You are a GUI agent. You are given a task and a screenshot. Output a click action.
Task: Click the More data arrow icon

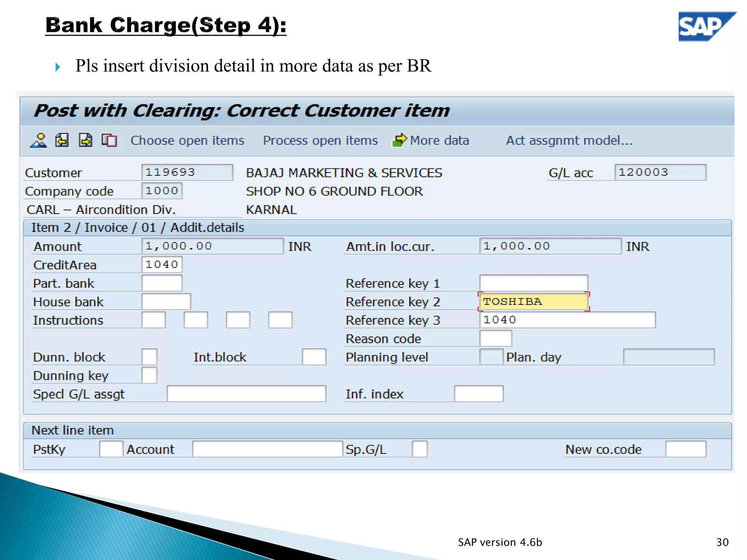pos(399,140)
